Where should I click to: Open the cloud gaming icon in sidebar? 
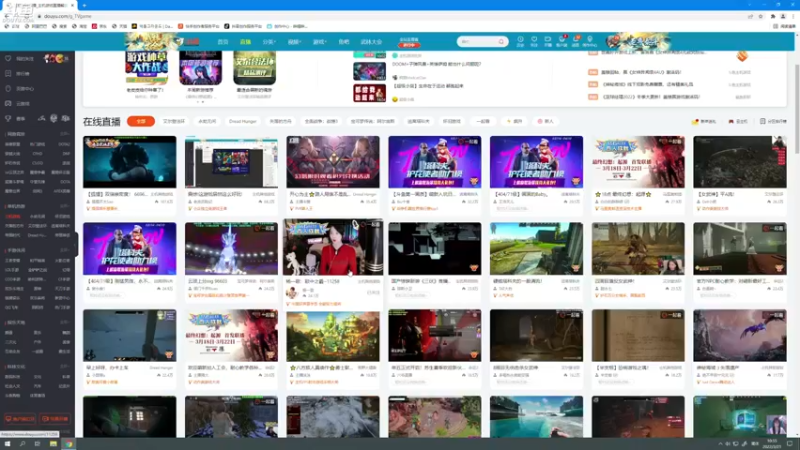tap(8, 103)
